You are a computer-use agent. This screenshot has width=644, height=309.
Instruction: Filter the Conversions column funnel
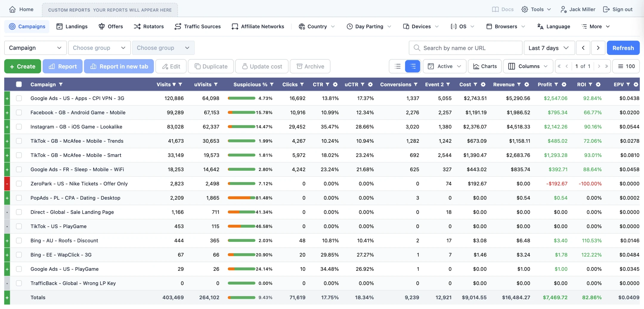[416, 84]
